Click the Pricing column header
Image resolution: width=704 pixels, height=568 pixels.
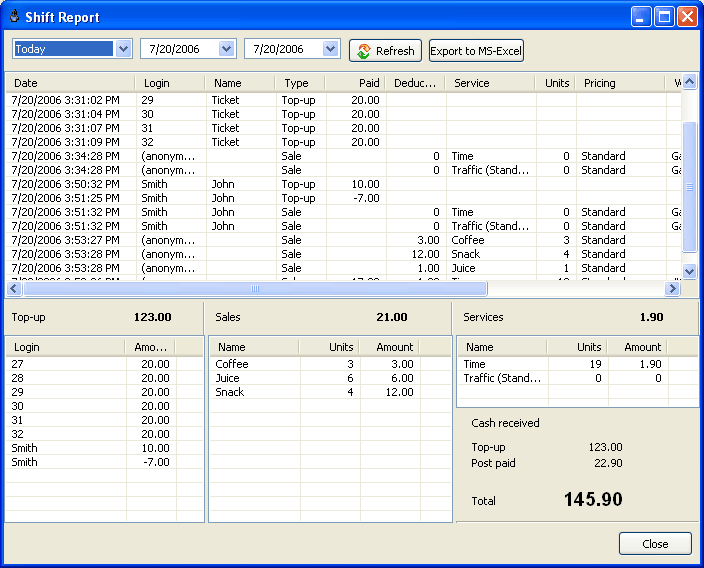click(620, 83)
